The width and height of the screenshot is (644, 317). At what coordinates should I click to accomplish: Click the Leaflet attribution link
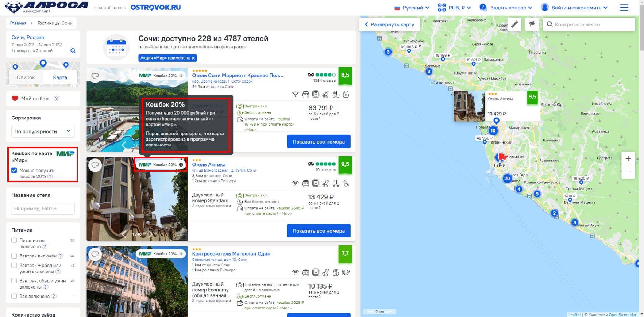tap(574, 314)
